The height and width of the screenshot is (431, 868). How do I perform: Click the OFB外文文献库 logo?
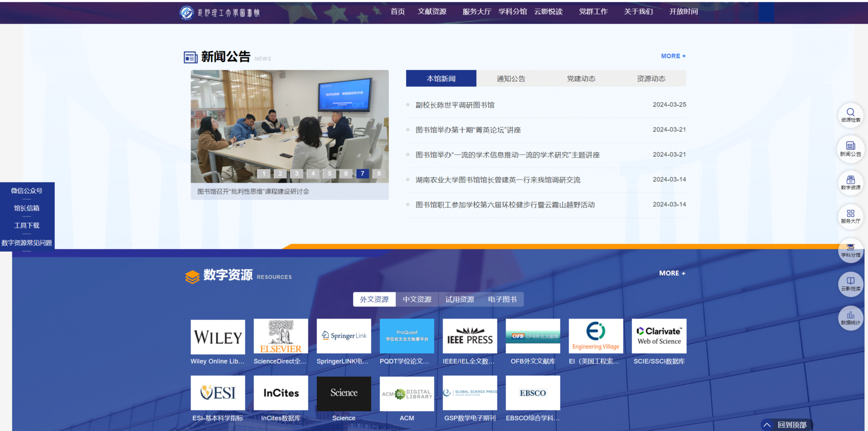pyautogui.click(x=533, y=336)
